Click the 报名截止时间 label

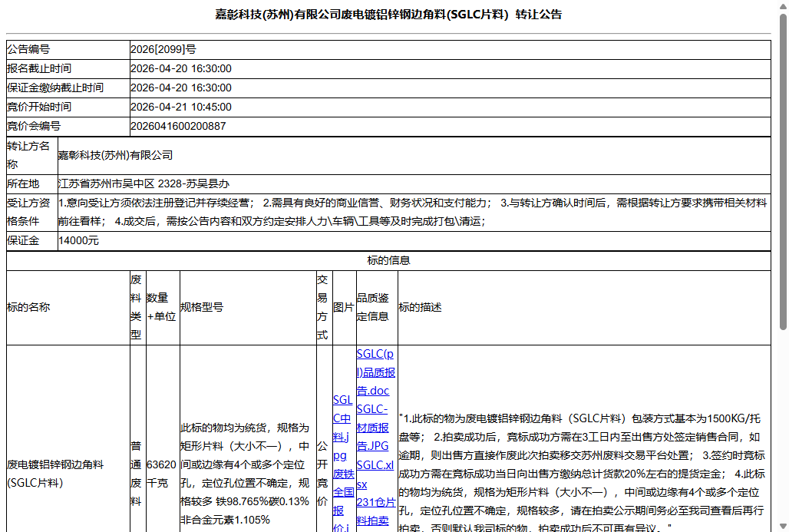(38, 68)
